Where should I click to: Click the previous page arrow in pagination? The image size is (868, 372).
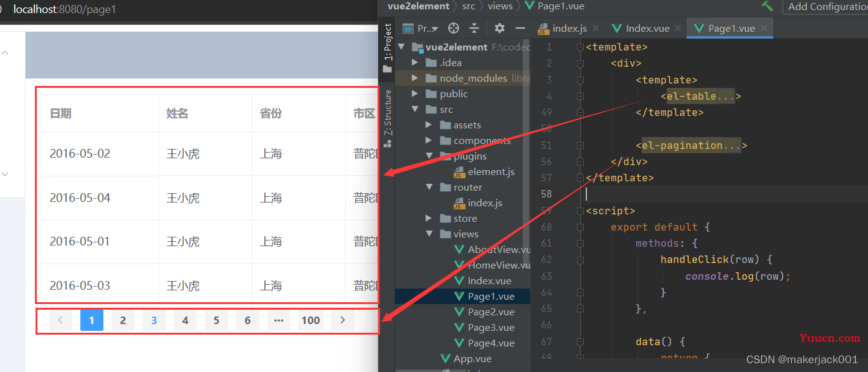60,320
